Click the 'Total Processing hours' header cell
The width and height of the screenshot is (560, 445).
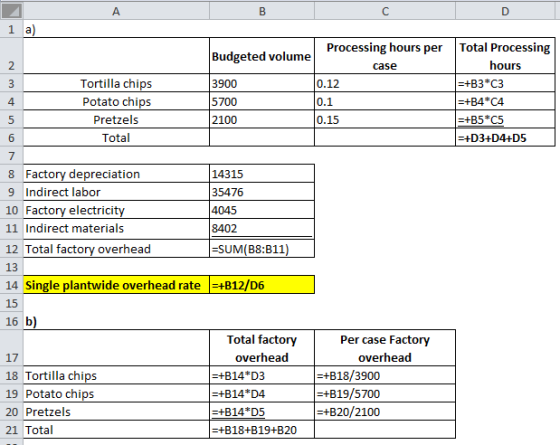(505, 56)
